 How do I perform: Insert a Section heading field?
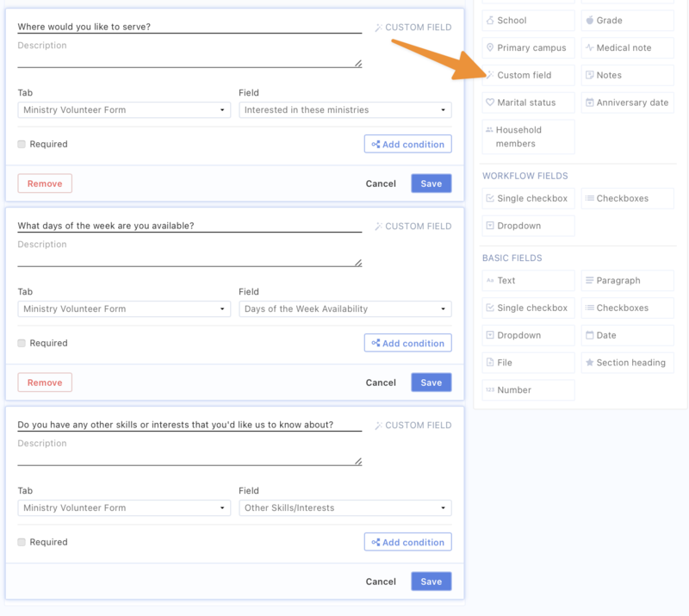[626, 363]
